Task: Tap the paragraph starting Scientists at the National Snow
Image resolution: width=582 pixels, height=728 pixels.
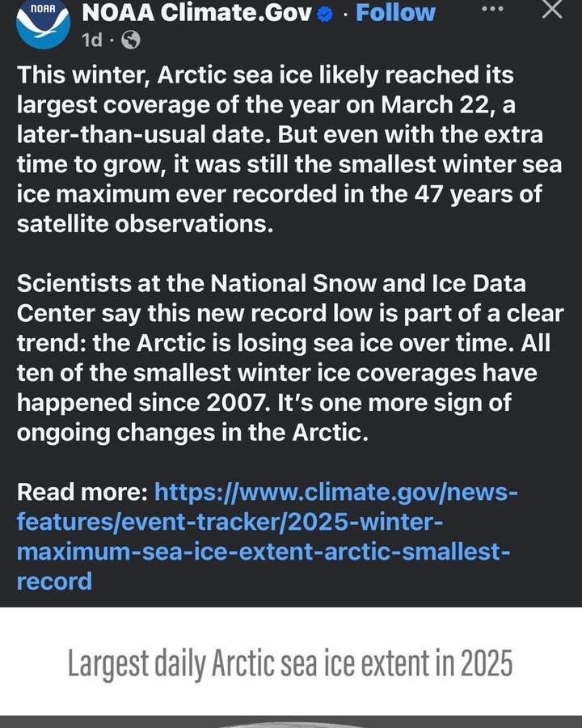Action: [290, 358]
